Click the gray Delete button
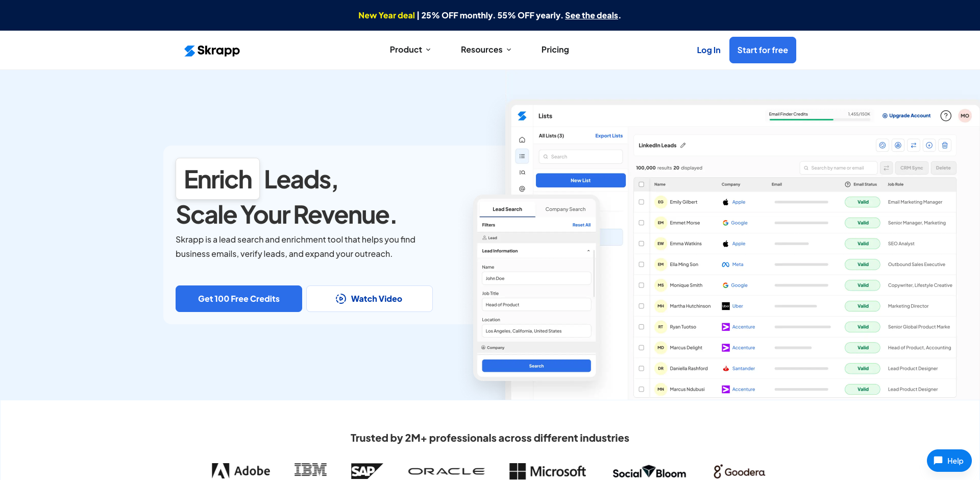The width and height of the screenshot is (980, 480). click(x=943, y=168)
